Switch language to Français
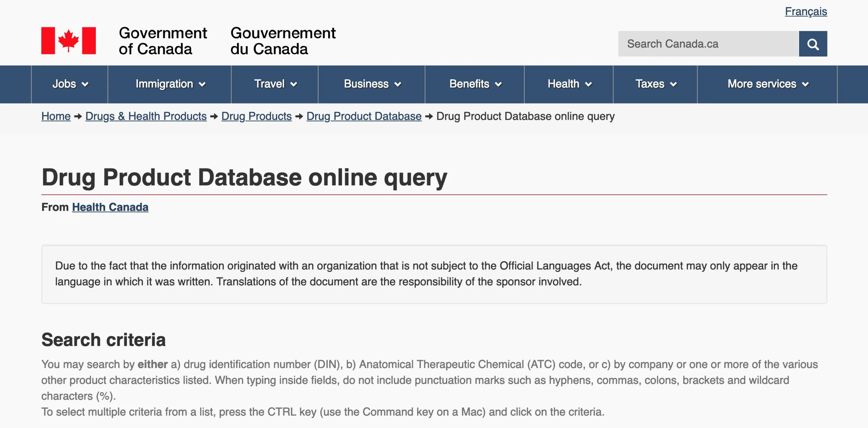 click(806, 11)
